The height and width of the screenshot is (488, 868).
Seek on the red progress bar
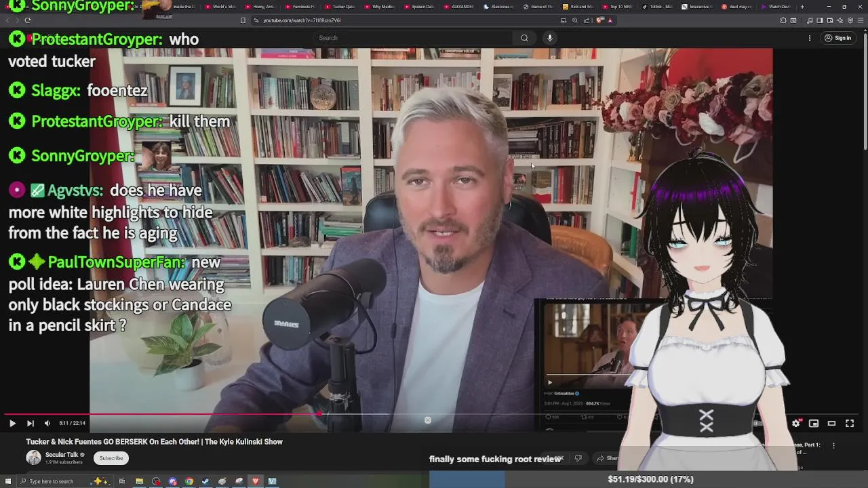point(161,413)
